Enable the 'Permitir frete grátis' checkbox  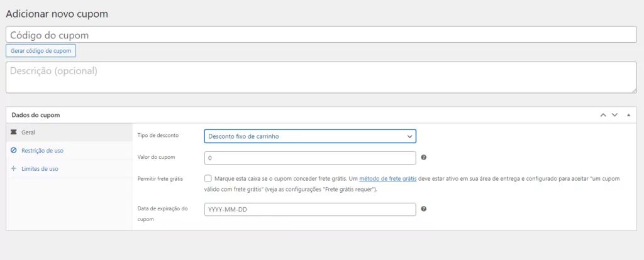[x=208, y=178]
